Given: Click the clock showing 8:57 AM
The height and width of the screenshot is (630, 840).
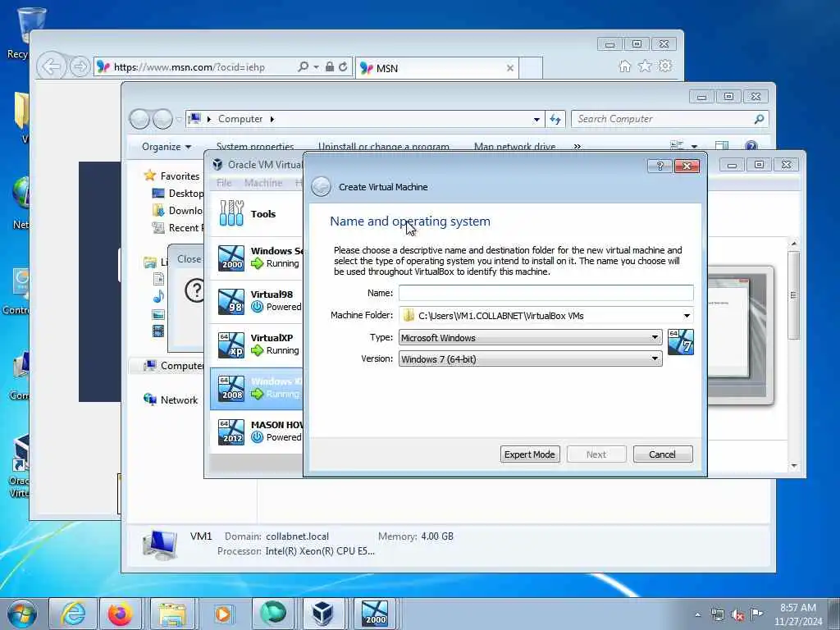Looking at the screenshot, I should 798,614.
